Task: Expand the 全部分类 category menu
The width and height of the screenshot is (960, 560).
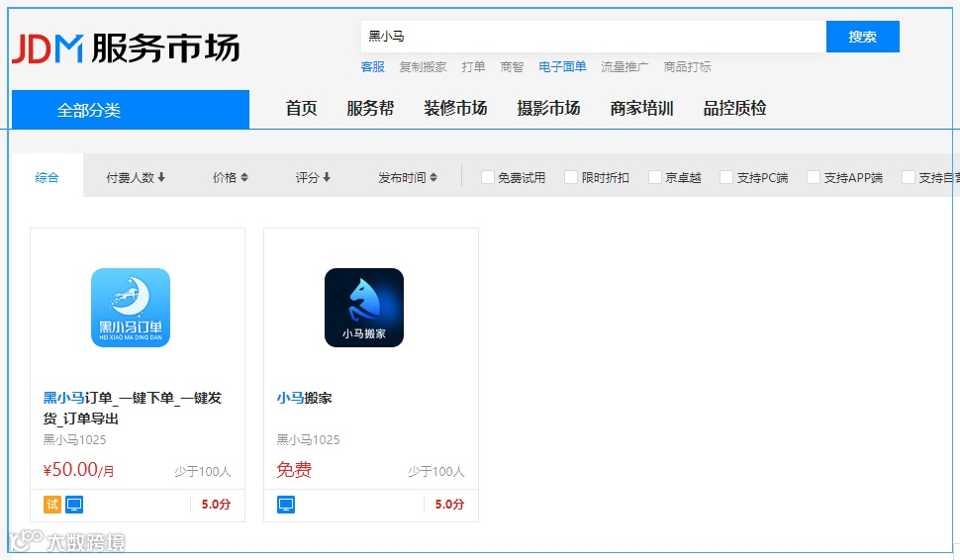Action: coord(131,110)
